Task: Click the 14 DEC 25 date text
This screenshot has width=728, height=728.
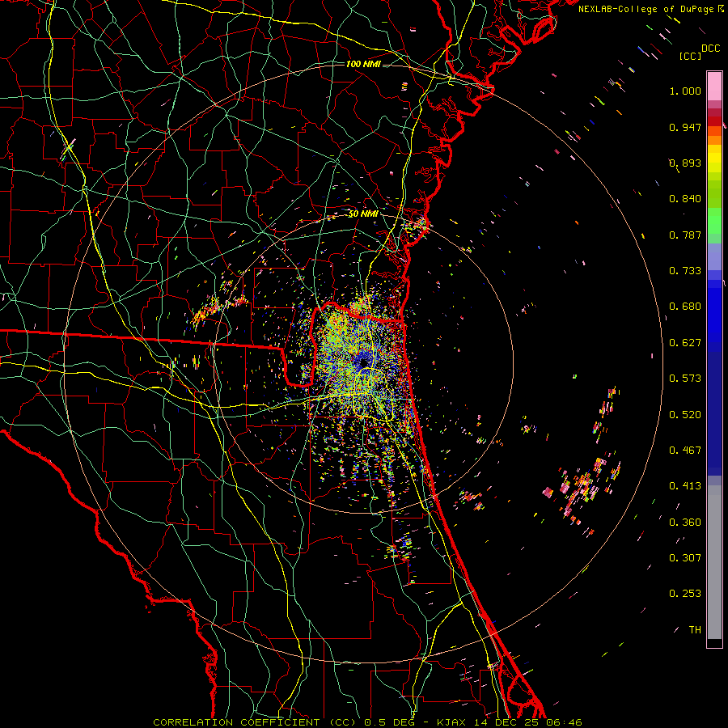Action: [506, 722]
